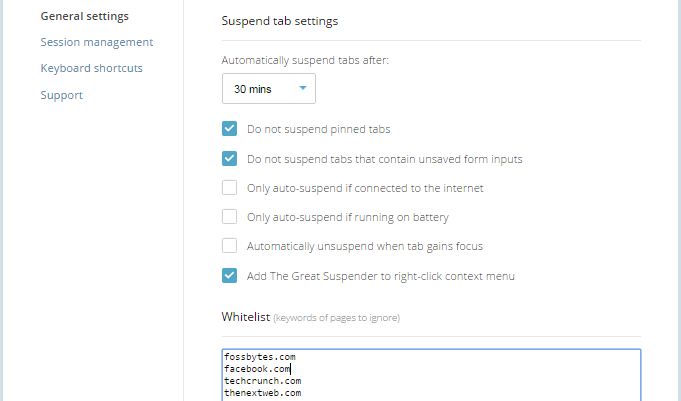Click the 'Automatically suspend tabs after' label
The image size is (681, 401).
pos(305,60)
